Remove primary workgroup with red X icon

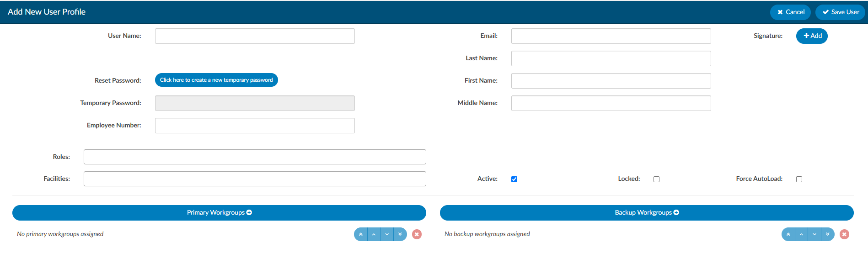pos(417,234)
